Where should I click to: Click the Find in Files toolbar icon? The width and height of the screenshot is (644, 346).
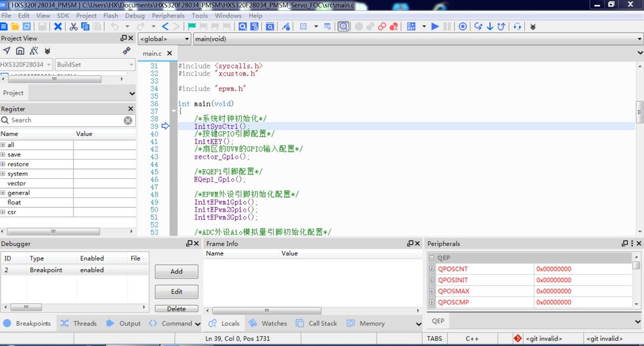[x=270, y=26]
